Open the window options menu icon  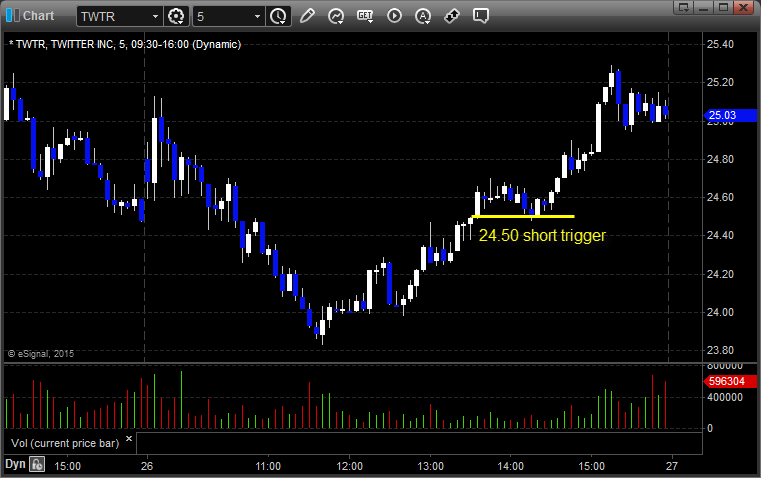(x=684, y=7)
